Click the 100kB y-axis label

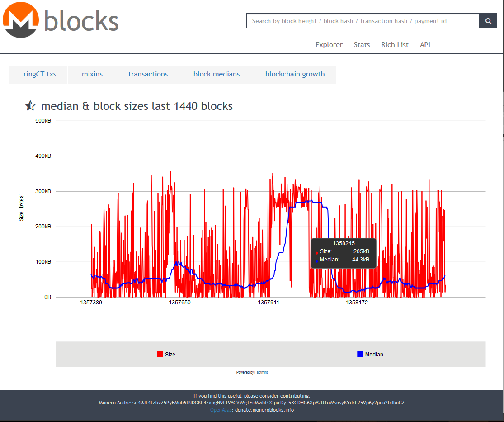click(43, 262)
